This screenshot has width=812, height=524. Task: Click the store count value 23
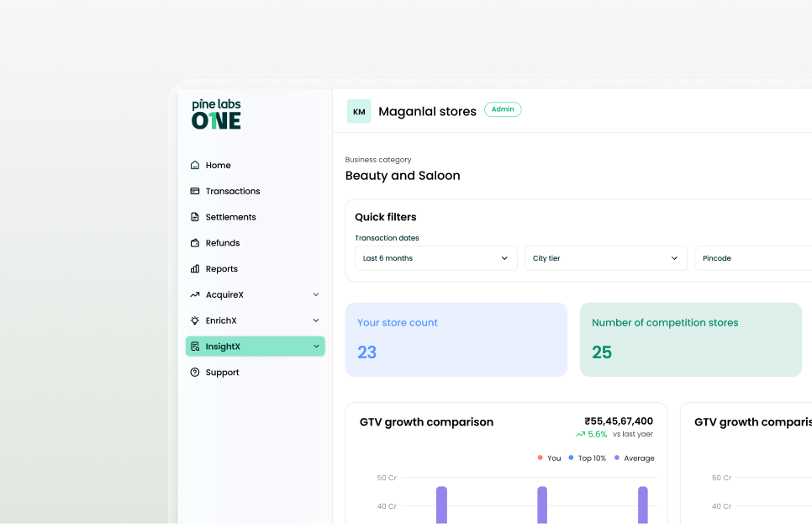[x=366, y=352]
